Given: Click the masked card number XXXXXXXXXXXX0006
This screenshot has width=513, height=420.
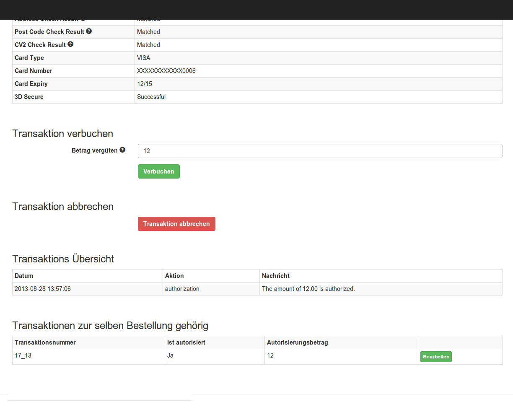Looking at the screenshot, I should pos(166,71).
